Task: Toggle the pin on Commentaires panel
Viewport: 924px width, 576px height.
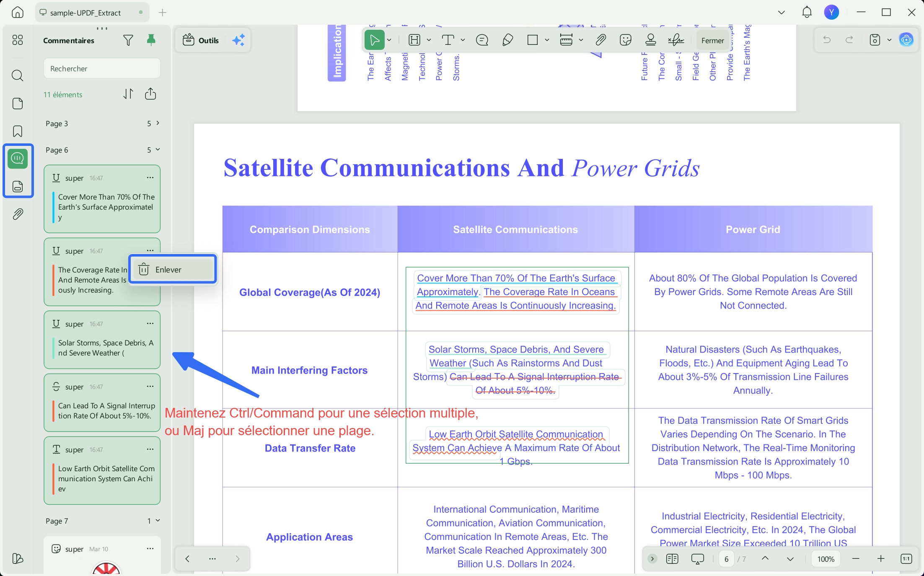Action: coord(151,40)
